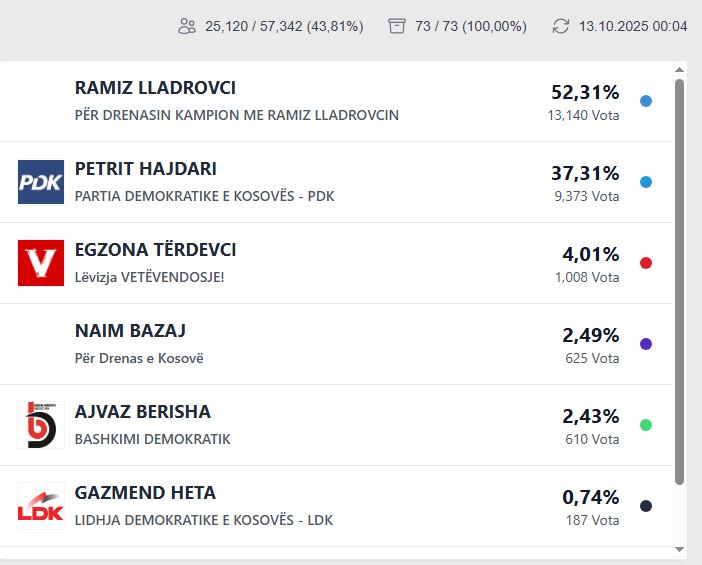Click the green dot beside Ajvaz Berisha
The width and height of the screenshot is (702, 565).
(646, 425)
